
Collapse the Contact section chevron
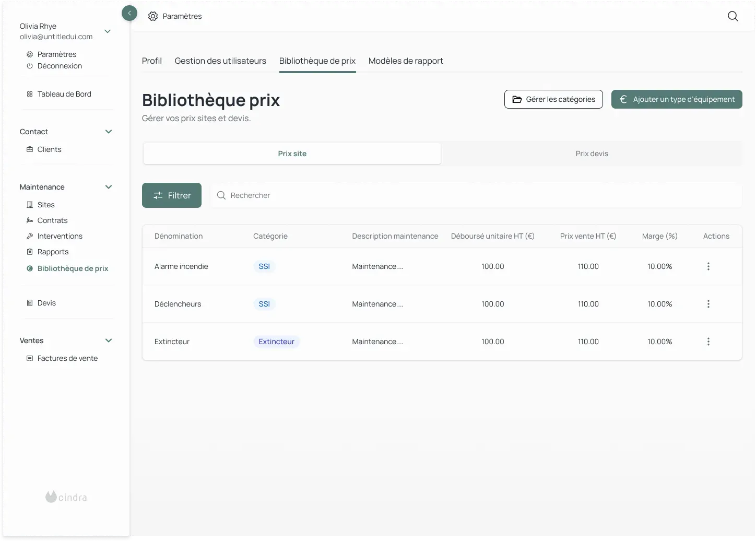click(x=109, y=132)
